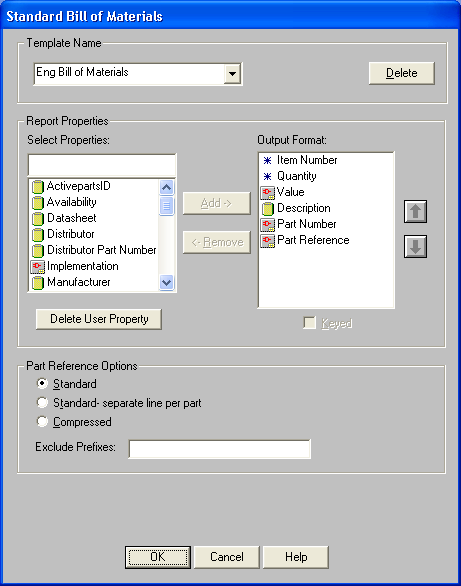Click the move down arrow button

pyautogui.click(x=415, y=247)
